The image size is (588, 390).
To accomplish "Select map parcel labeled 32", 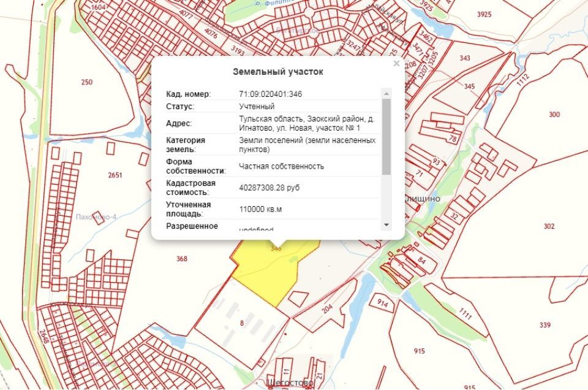I will pyautogui.click(x=454, y=216).
